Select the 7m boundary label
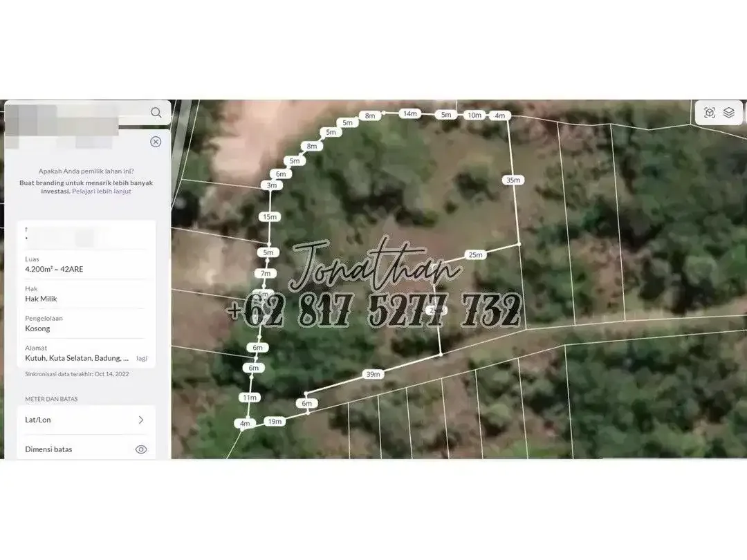747x560 pixels. point(266,273)
